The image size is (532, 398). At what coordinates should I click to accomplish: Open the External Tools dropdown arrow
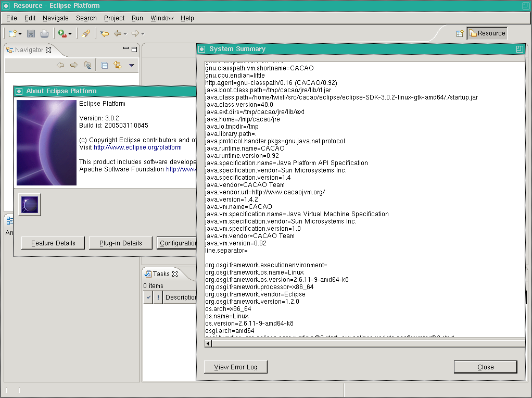[x=70, y=34]
